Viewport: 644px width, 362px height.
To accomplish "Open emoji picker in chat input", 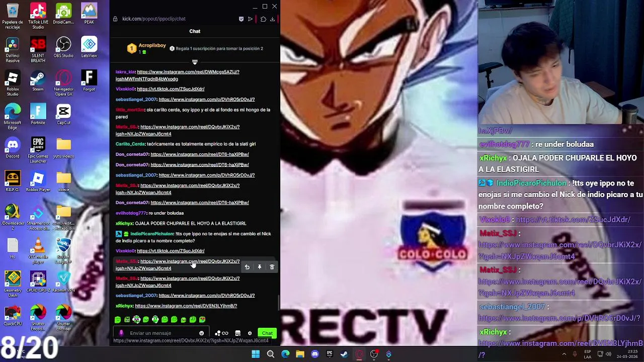I will coord(201,333).
